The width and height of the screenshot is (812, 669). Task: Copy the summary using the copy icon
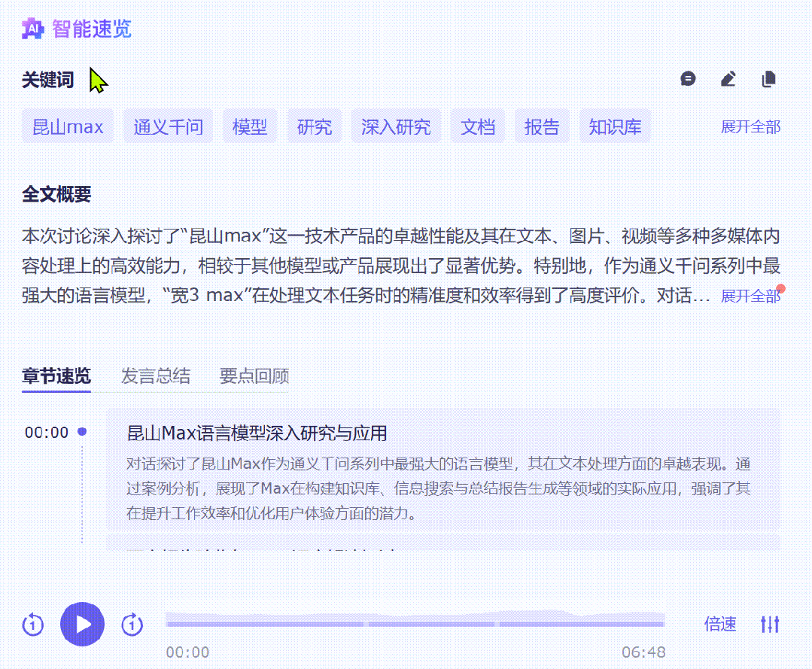click(768, 78)
